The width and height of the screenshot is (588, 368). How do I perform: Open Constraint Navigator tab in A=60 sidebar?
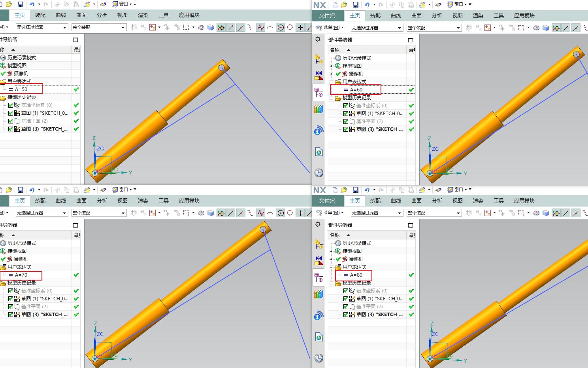[x=318, y=75]
